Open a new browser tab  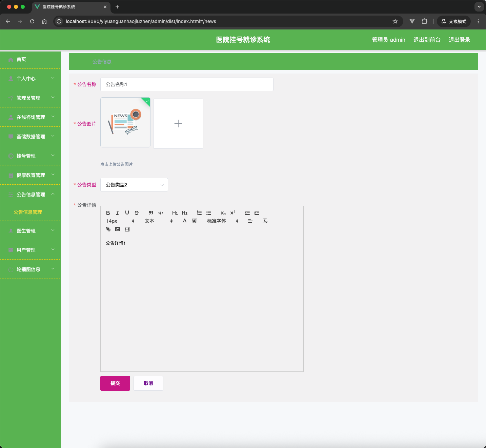(x=117, y=7)
